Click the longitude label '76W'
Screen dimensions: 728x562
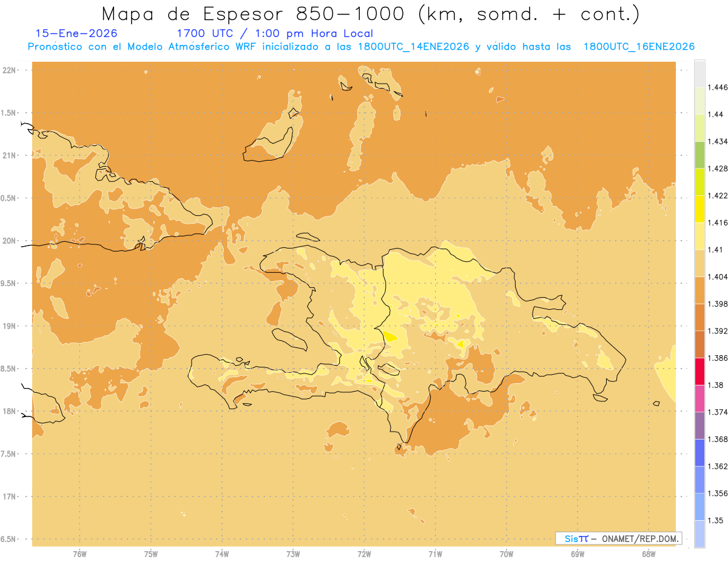tap(79, 554)
